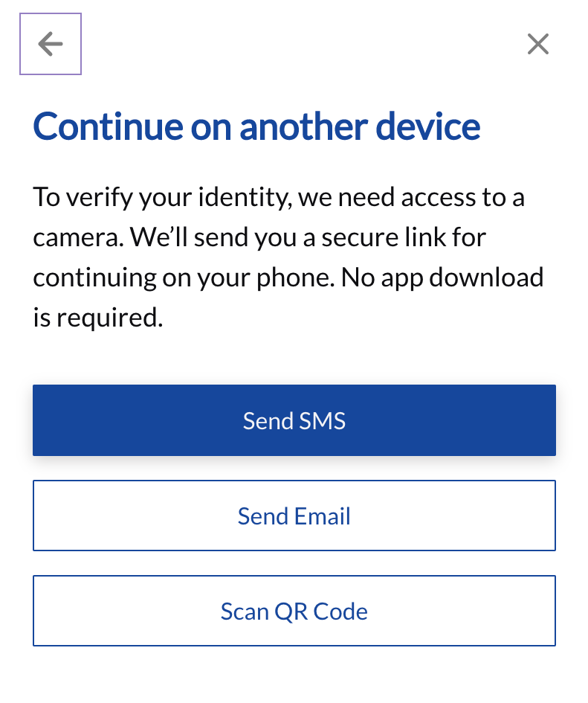Click the Send Email button
The image size is (588, 703).
294,516
